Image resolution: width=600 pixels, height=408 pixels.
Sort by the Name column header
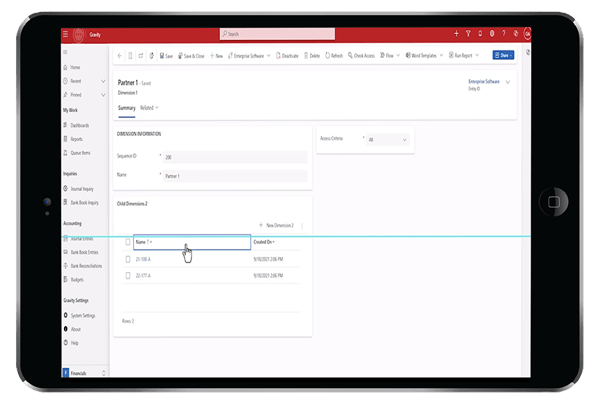point(192,242)
